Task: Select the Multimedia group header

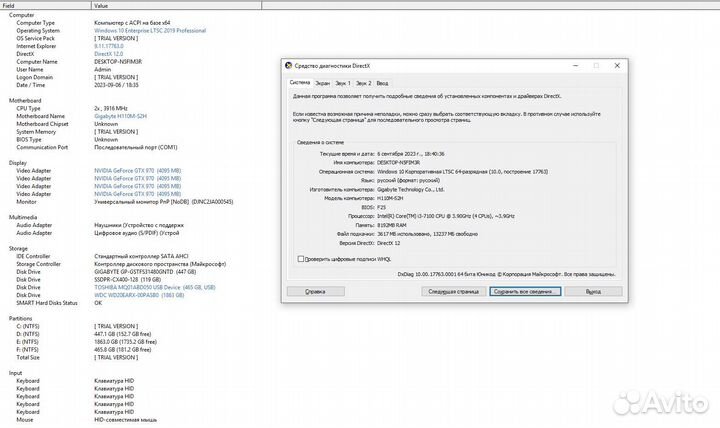Action: click(23, 217)
